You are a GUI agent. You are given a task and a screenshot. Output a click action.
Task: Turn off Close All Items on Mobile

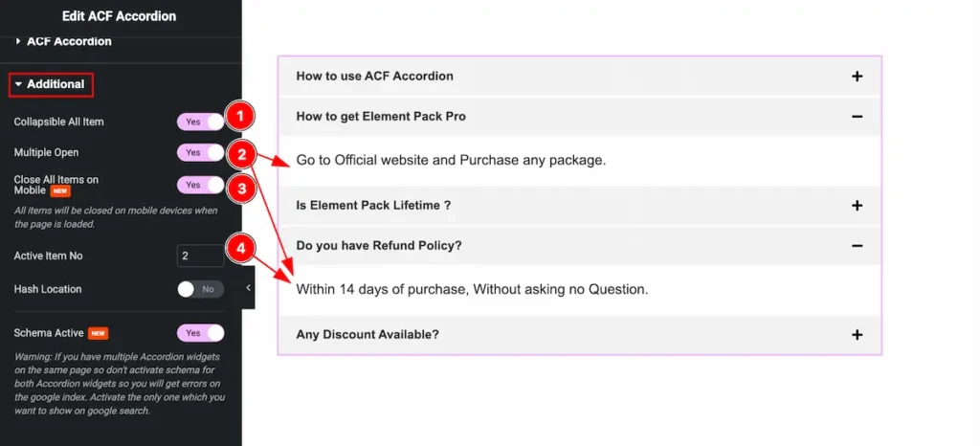tap(200, 185)
